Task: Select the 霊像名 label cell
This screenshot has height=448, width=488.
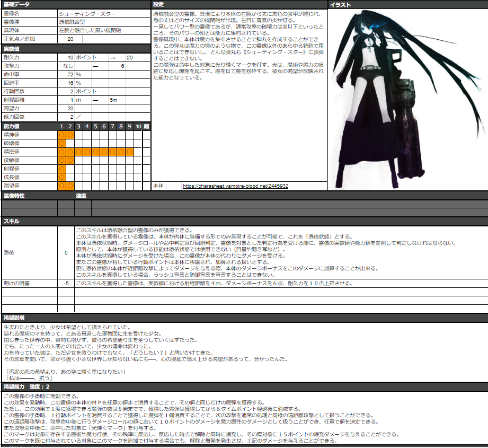Action: coord(30,14)
